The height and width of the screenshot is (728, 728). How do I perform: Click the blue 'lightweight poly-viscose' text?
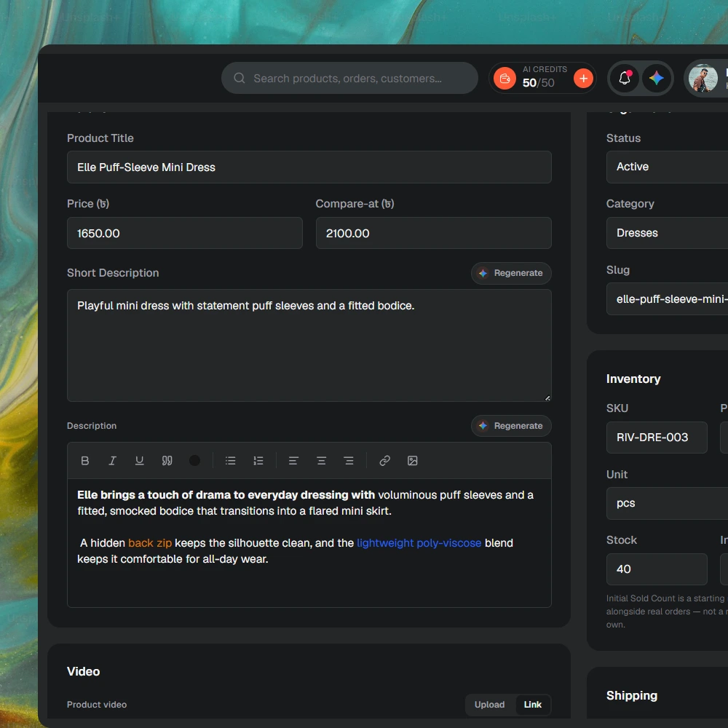tap(419, 543)
